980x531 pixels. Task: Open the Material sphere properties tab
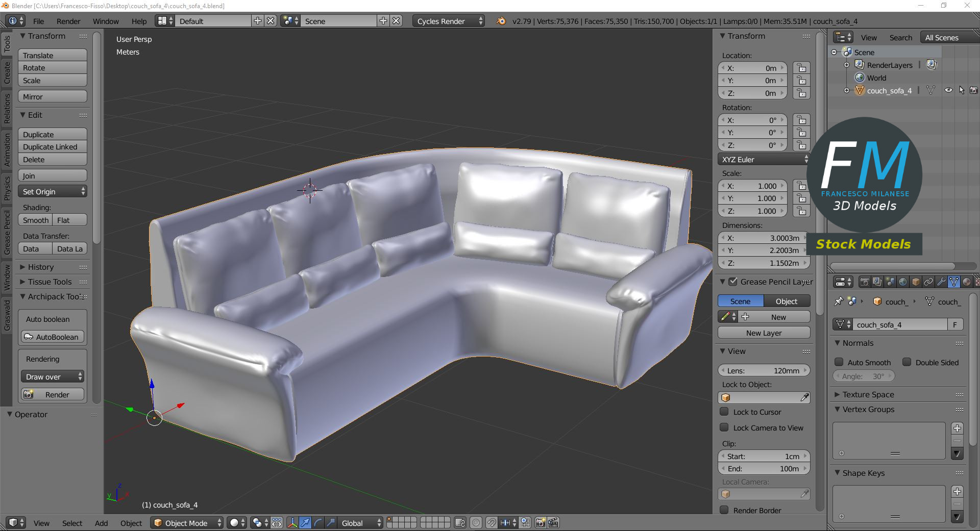(967, 282)
